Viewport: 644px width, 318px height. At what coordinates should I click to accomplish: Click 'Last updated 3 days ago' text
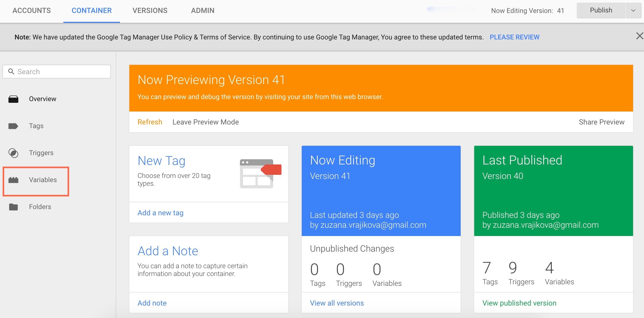point(354,215)
